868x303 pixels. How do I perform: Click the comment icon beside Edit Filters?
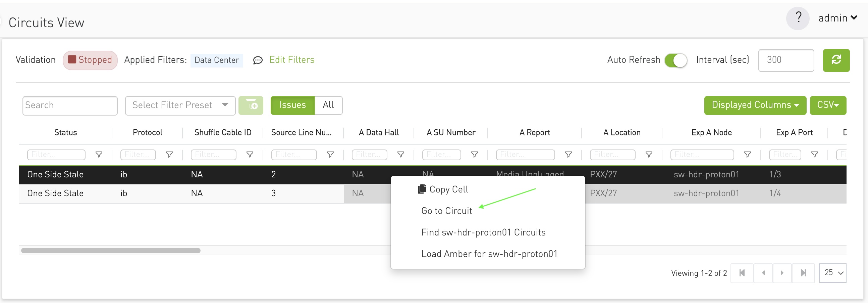(258, 60)
